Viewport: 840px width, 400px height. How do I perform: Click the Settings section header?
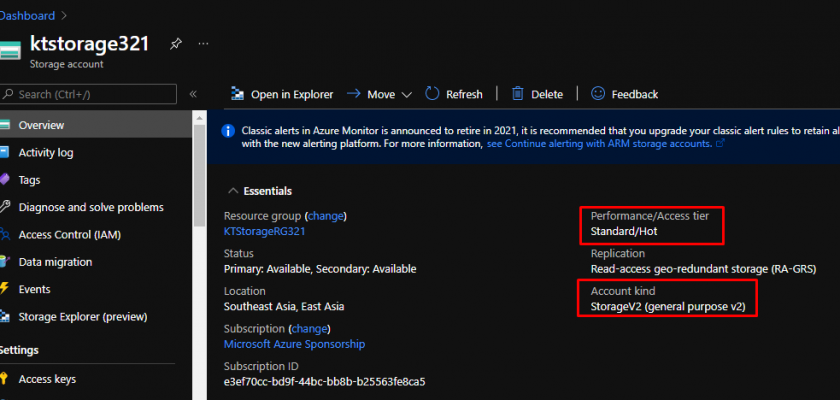[19, 350]
